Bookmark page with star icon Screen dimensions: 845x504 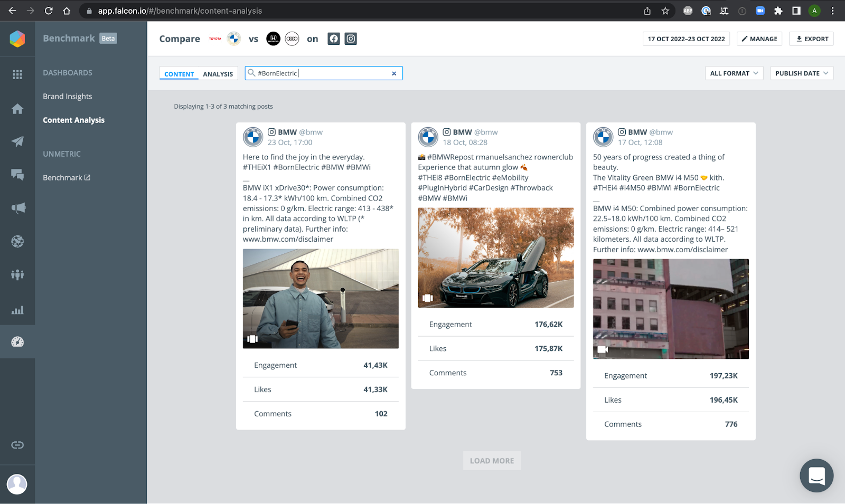click(665, 11)
